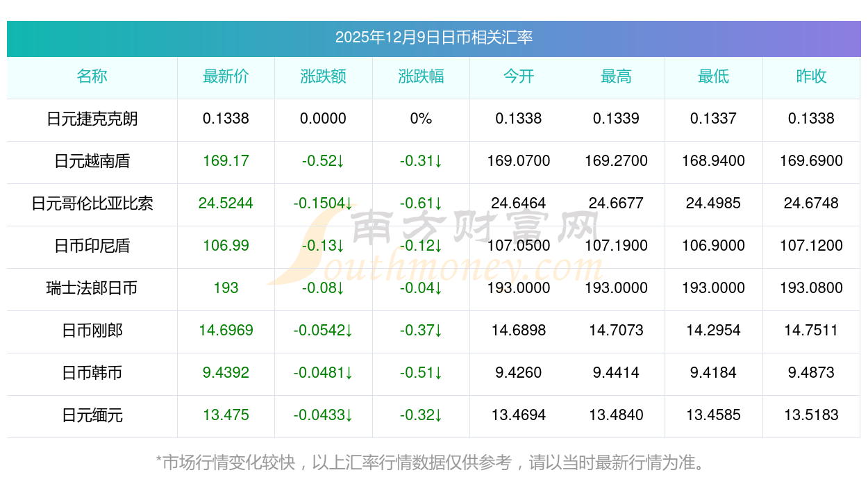868x484 pixels.
Task: Click change percent -0.61↓
Action: [421, 203]
